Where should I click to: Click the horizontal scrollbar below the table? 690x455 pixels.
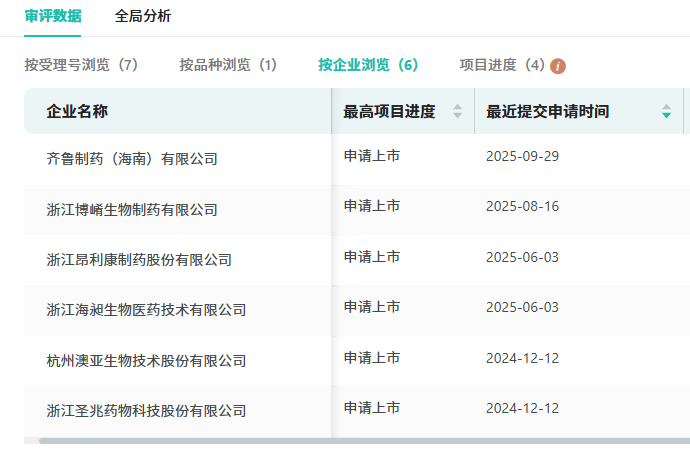point(364,441)
